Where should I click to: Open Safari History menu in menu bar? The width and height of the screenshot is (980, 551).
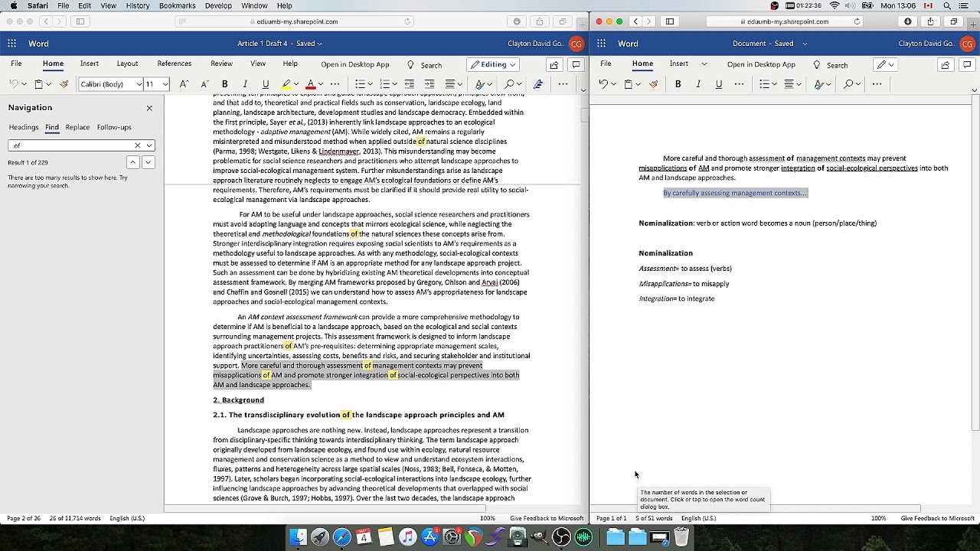(x=137, y=5)
